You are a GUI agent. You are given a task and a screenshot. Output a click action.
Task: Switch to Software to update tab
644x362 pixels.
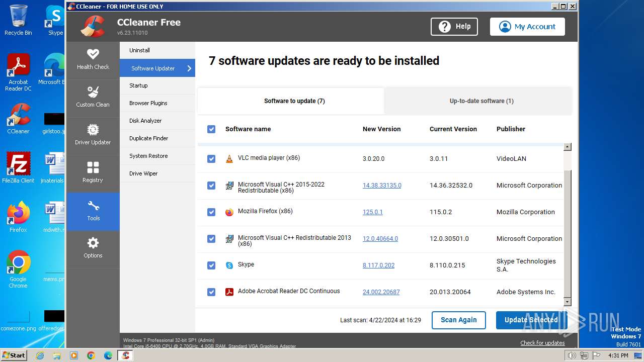[x=291, y=101]
